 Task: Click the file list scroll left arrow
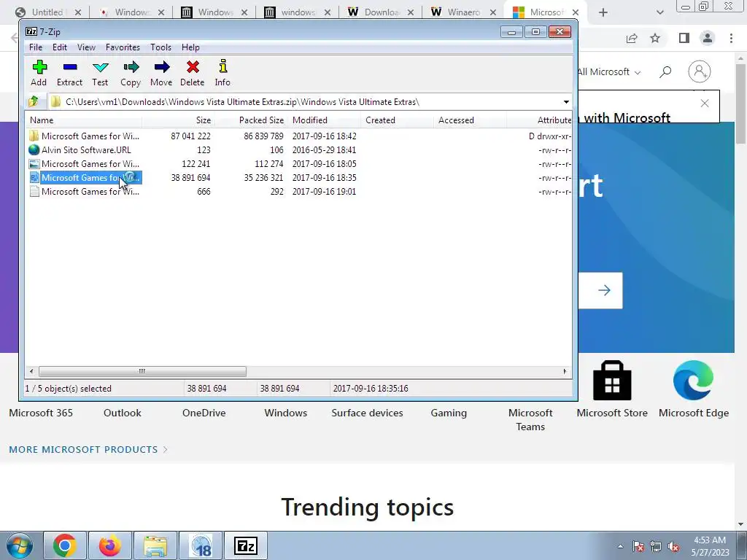pyautogui.click(x=31, y=371)
